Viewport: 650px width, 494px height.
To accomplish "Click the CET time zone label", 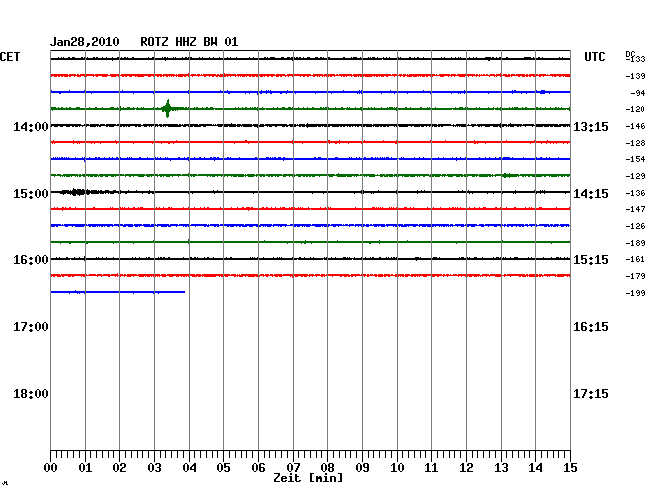I will click(x=10, y=57).
